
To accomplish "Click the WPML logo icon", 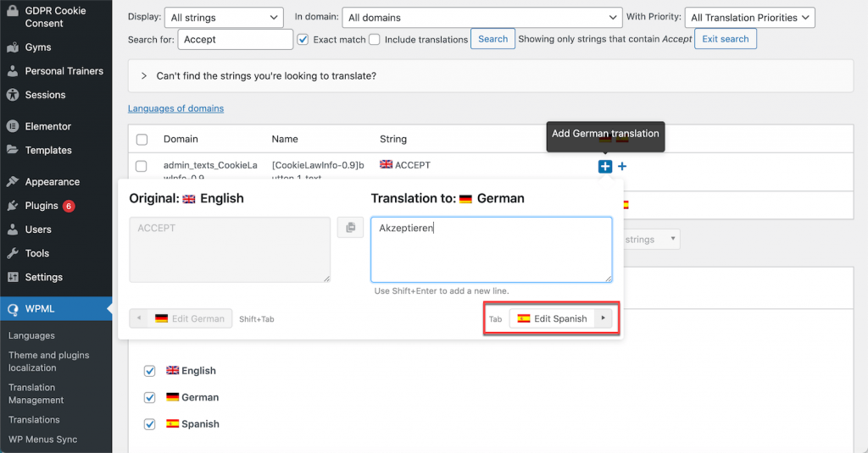I will [x=13, y=309].
